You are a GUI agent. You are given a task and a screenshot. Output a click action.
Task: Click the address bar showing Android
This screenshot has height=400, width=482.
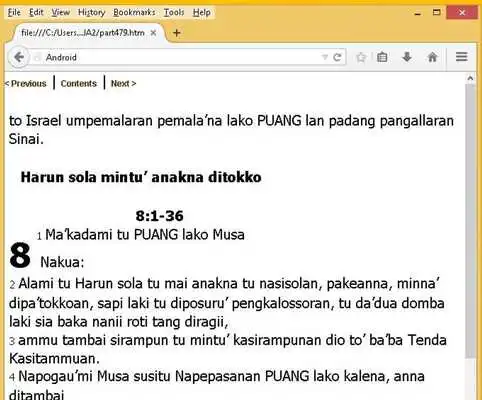click(180, 57)
